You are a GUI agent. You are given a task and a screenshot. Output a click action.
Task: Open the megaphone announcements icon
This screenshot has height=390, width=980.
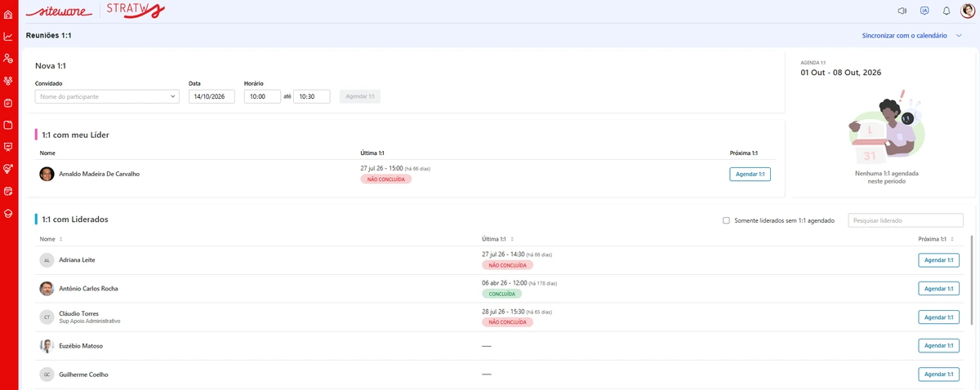click(x=902, y=11)
